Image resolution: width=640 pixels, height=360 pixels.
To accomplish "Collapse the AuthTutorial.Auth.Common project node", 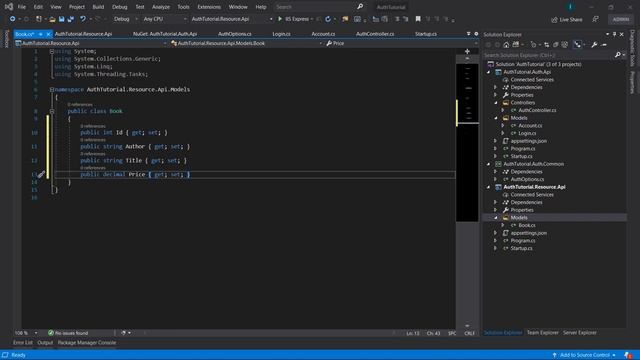I will 489,164.
